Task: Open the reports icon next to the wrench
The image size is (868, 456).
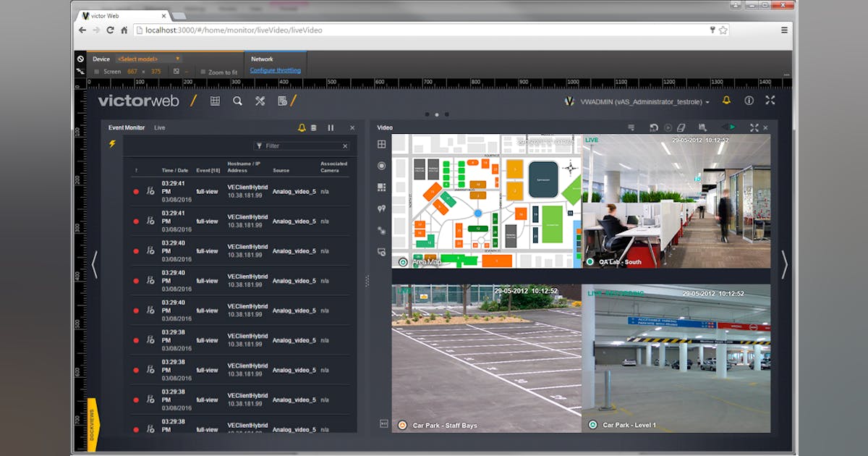Action: point(282,101)
